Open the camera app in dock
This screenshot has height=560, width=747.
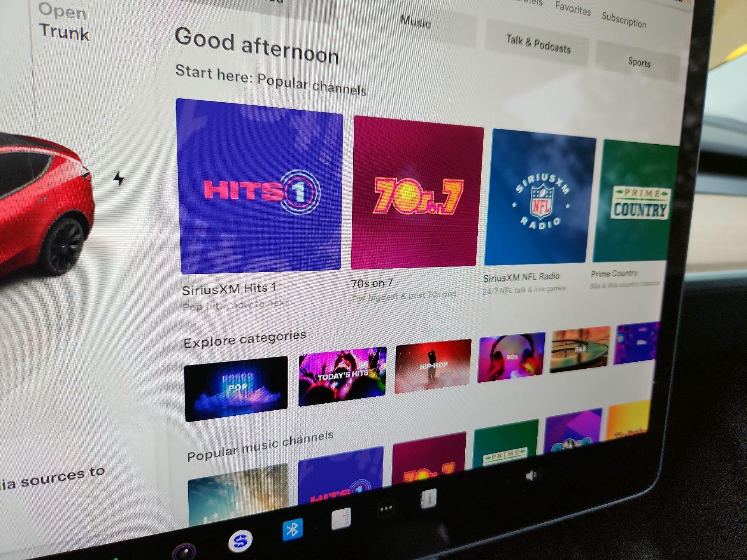(184, 551)
